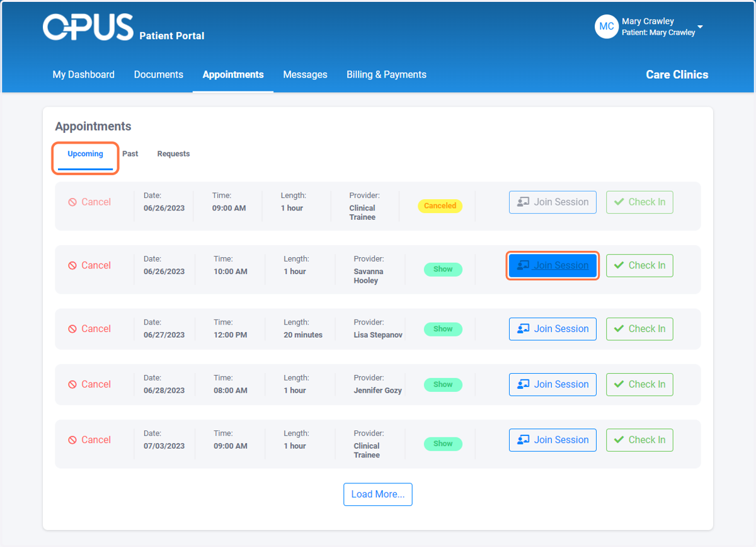Screen dimensions: 756x547
Task: Click the 08:00 AM time value
Action: [x=231, y=391]
